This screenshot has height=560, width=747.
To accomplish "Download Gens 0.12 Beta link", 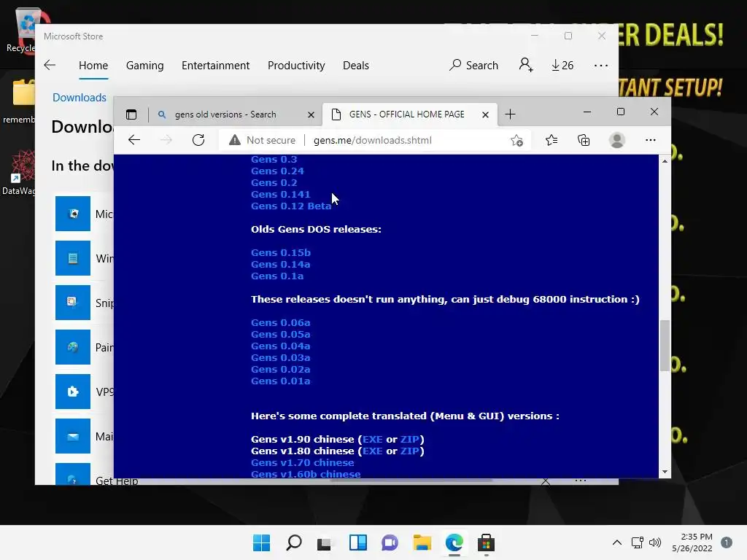I will [x=291, y=206].
